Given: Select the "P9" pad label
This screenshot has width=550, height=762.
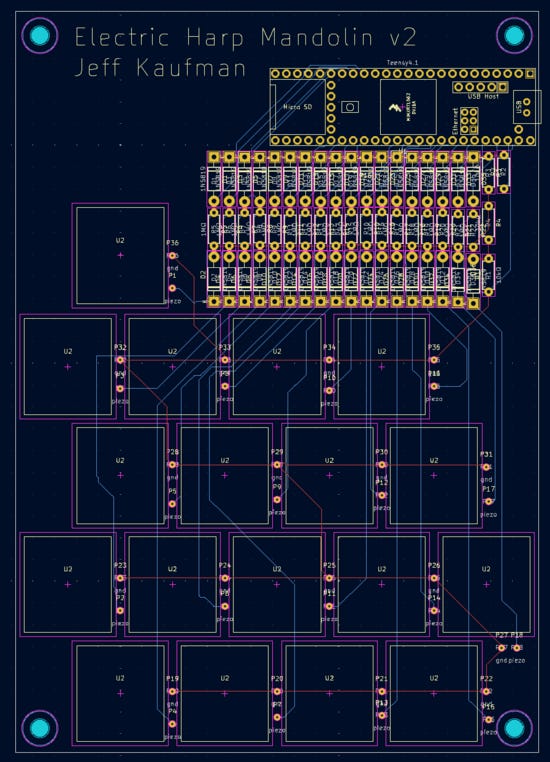Looking at the screenshot, I should coord(277,486).
